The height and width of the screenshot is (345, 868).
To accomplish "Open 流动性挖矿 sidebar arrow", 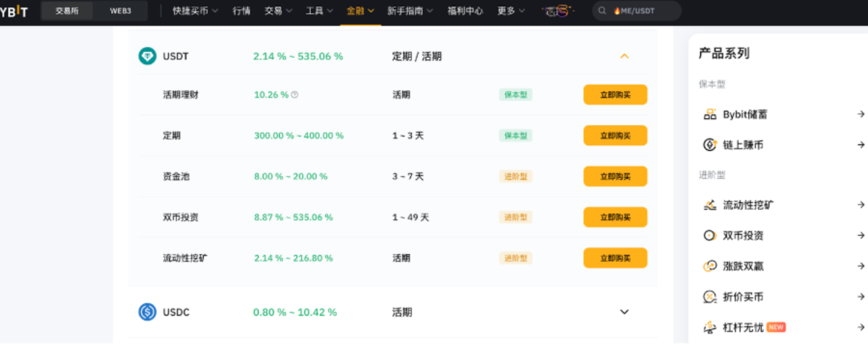I will tap(861, 205).
